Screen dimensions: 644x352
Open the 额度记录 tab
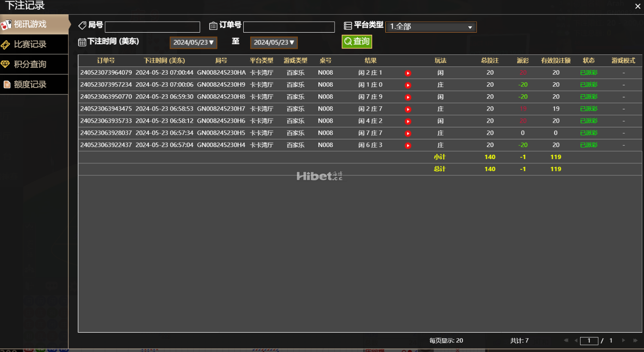tap(34, 84)
